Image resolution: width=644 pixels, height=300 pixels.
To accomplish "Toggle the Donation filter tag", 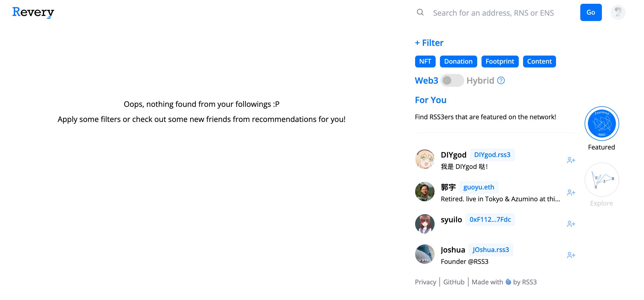I will click(458, 62).
